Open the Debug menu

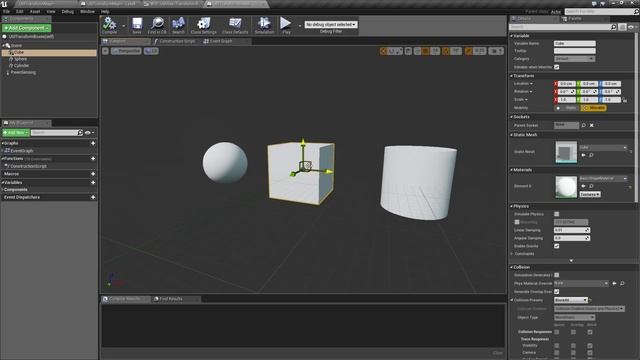click(68, 11)
